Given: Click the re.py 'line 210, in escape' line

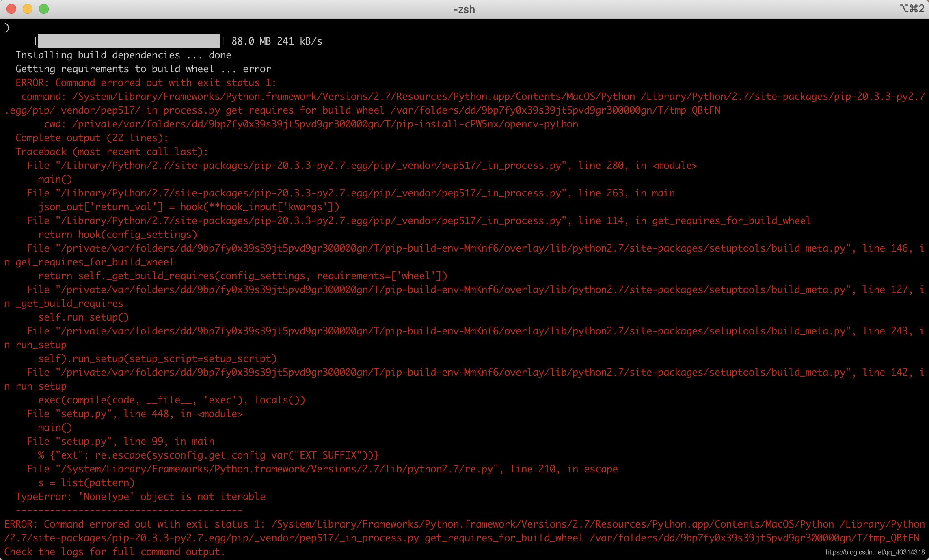Looking at the screenshot, I should (x=322, y=469).
